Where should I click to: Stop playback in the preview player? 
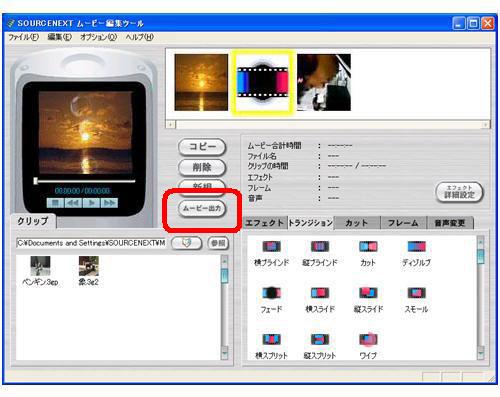(55, 203)
